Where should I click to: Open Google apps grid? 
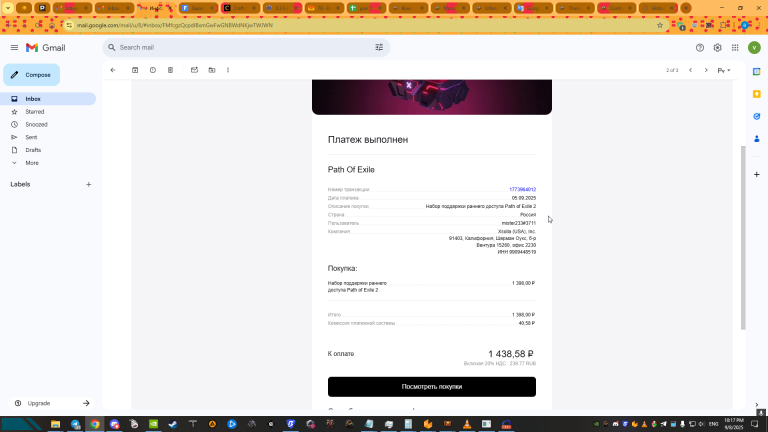735,48
